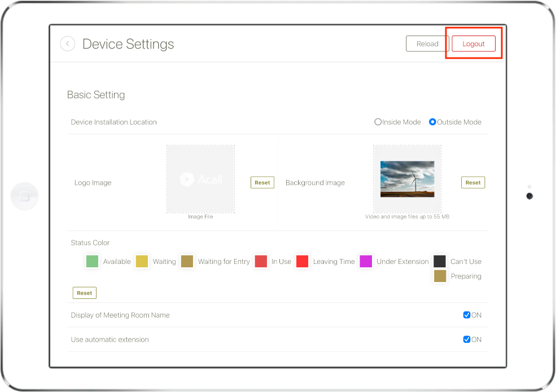The image size is (556, 392).
Task: Change the magenta Under Extension color
Action: [366, 261]
